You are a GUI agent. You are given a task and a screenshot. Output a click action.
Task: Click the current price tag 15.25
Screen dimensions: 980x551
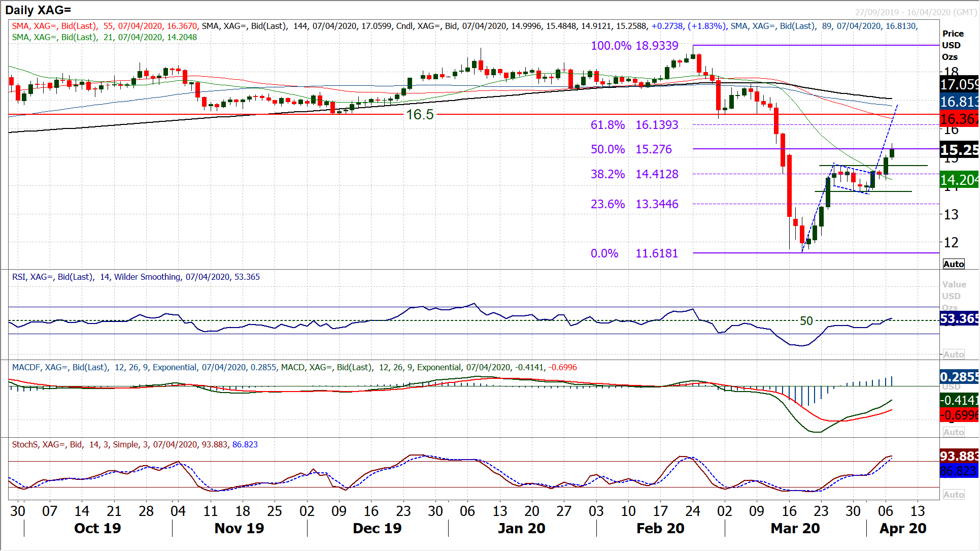point(959,150)
